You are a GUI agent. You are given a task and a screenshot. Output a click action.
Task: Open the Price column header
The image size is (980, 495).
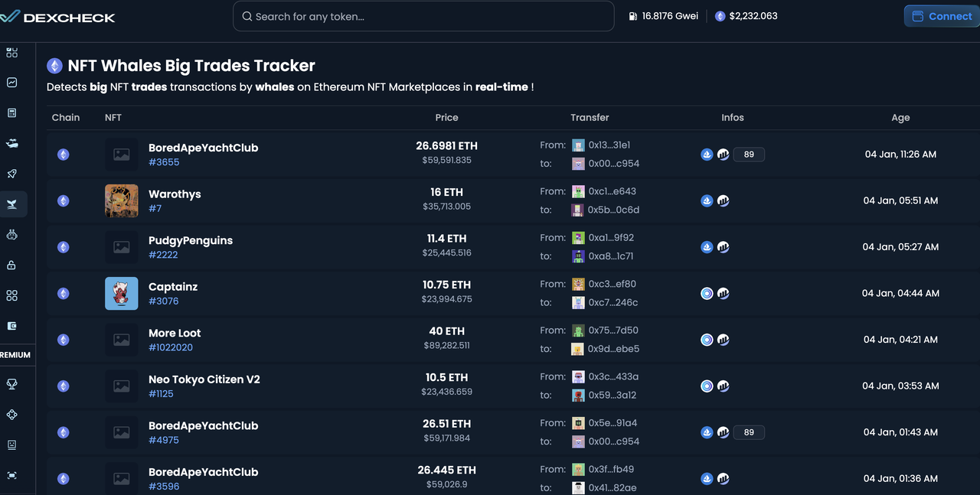pos(446,117)
